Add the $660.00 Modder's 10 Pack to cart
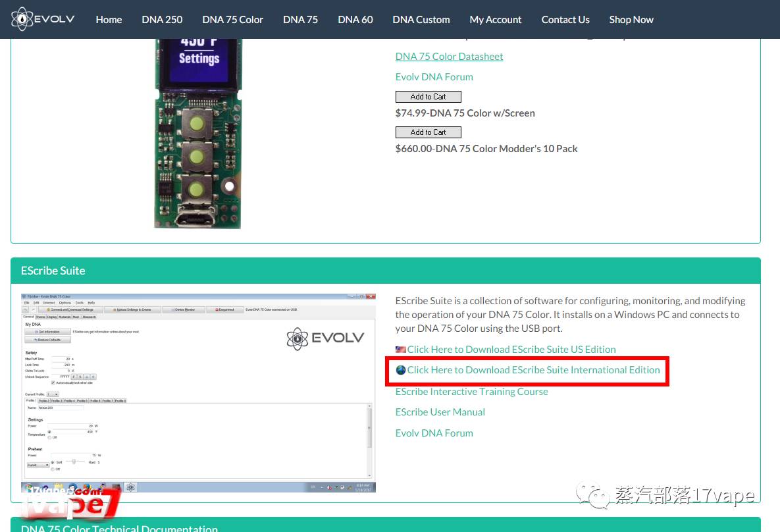This screenshot has width=780, height=532. pos(428,132)
